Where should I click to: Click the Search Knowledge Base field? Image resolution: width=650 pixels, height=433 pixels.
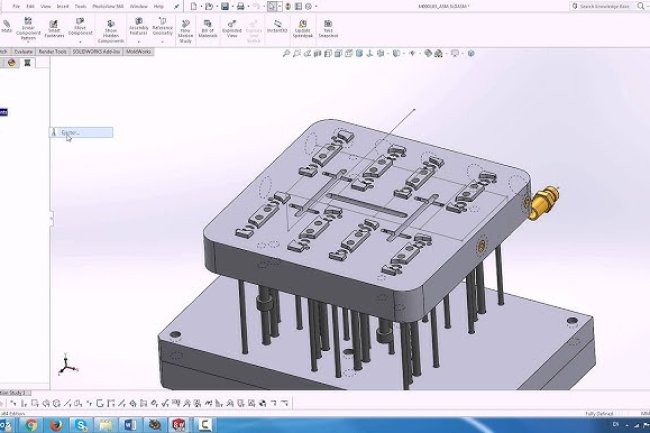[603, 6]
